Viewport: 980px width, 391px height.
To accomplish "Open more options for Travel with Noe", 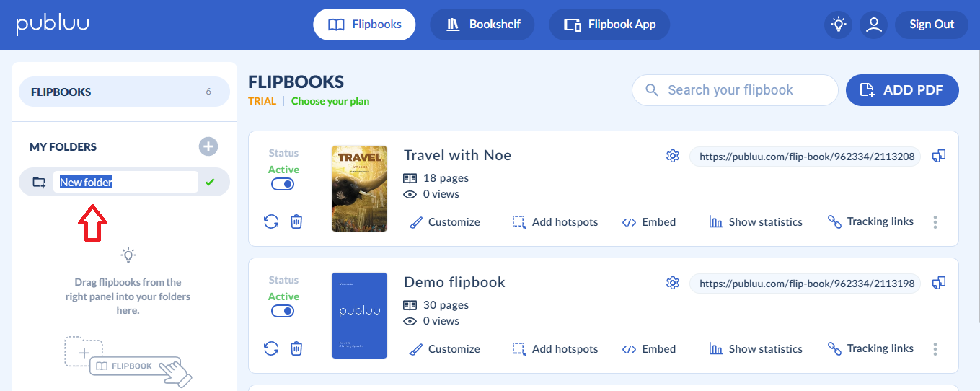I will [x=935, y=222].
